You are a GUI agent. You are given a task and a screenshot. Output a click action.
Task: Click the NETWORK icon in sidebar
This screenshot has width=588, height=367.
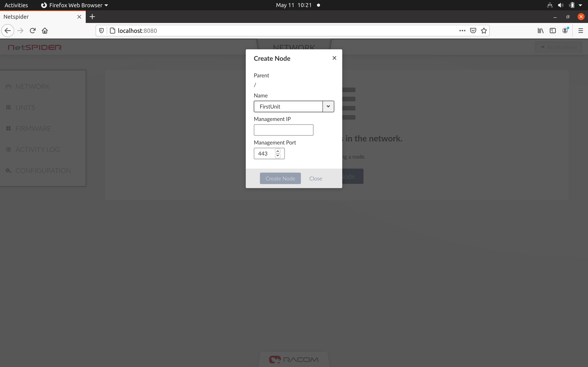pyautogui.click(x=8, y=86)
